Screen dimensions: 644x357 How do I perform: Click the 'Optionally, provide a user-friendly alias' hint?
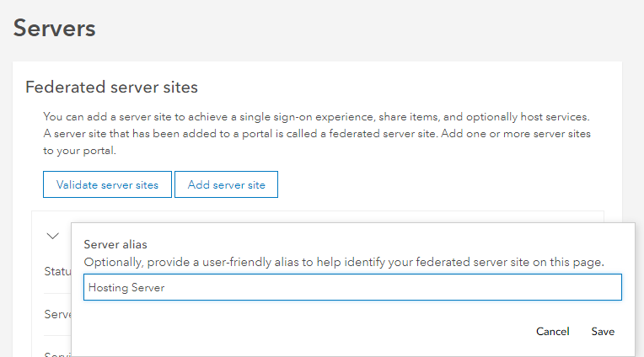click(344, 262)
